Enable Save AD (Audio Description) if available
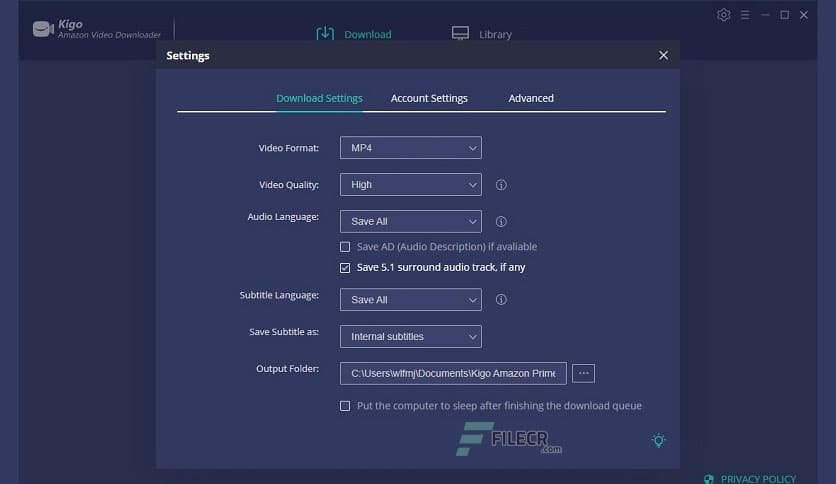Screen dimensions: 836x484 coord(345,247)
